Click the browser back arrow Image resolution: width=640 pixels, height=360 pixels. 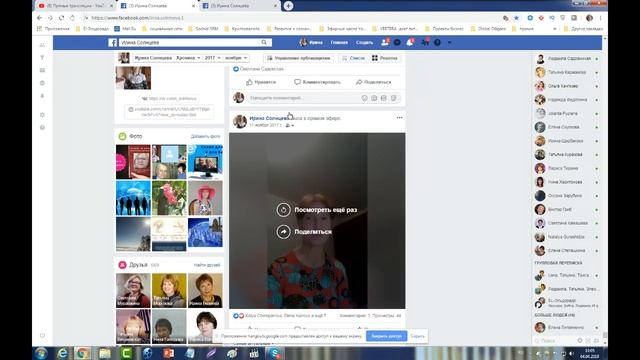point(40,18)
